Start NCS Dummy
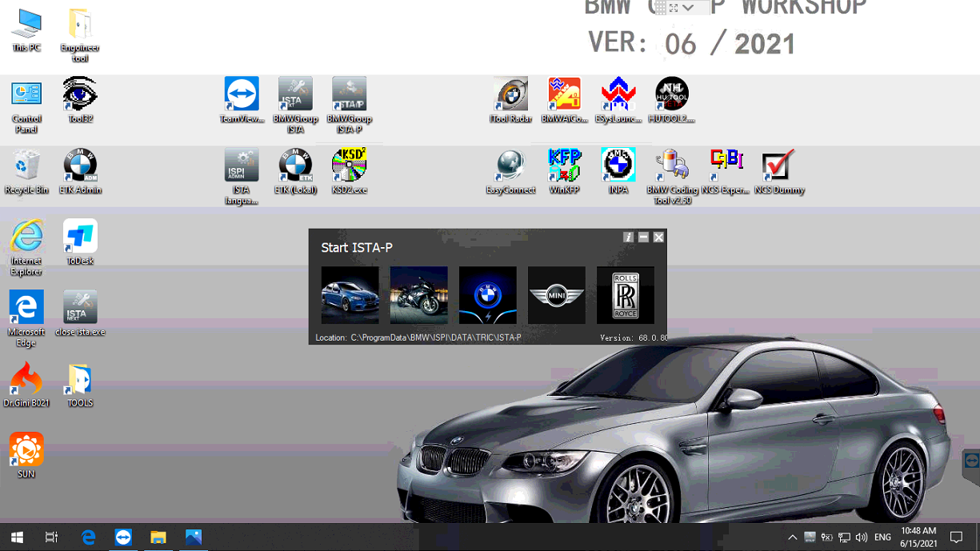Screen dimensions: 980x551 pos(778,164)
